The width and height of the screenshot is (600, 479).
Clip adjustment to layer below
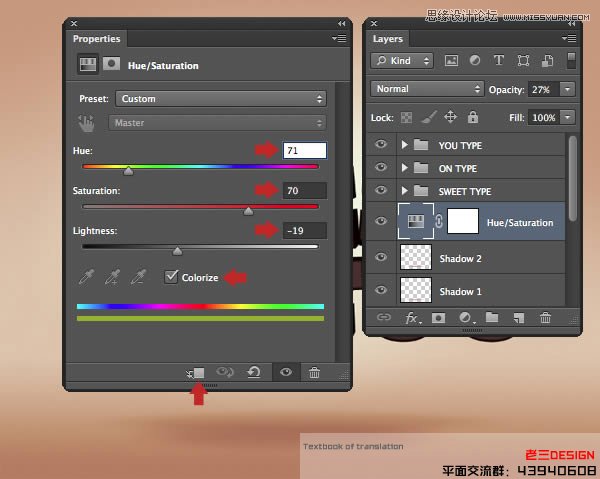(x=196, y=373)
